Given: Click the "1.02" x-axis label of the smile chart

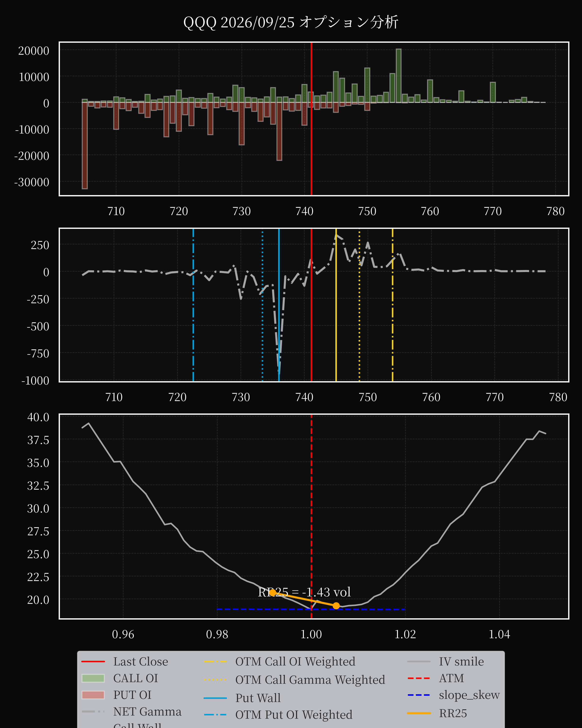Looking at the screenshot, I should point(405,635).
